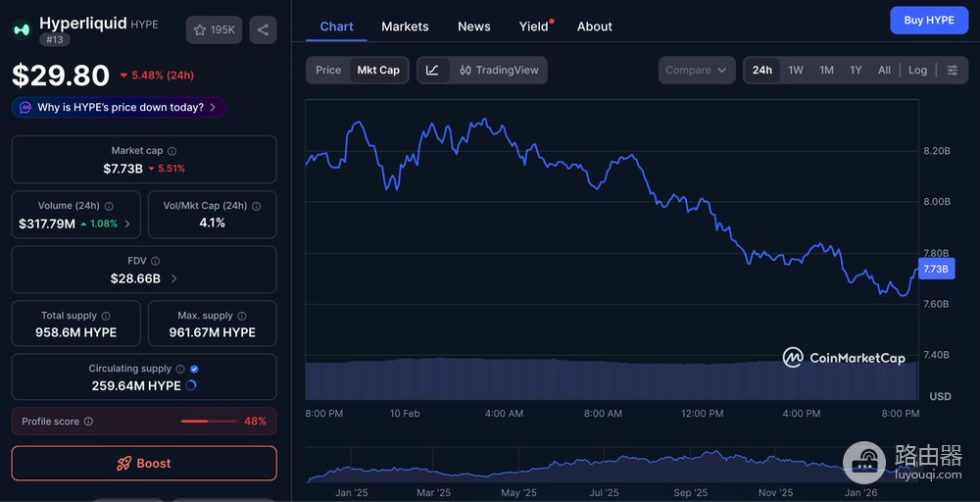Open chart settings sliders icon
Screen dimensions: 980x502
(x=952, y=70)
